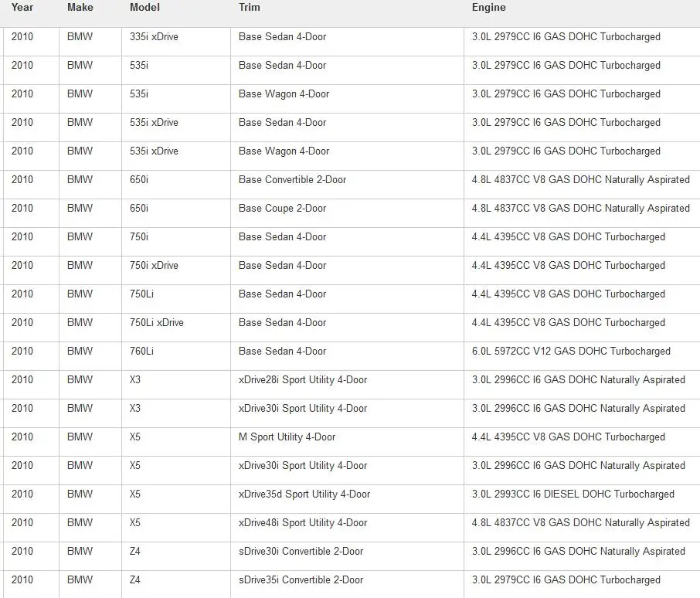Click the Make column header
This screenshot has height=598, width=700.
tap(80, 8)
